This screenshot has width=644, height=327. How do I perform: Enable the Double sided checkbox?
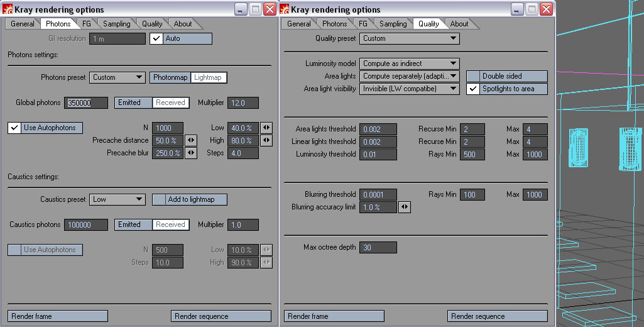pyautogui.click(x=507, y=76)
